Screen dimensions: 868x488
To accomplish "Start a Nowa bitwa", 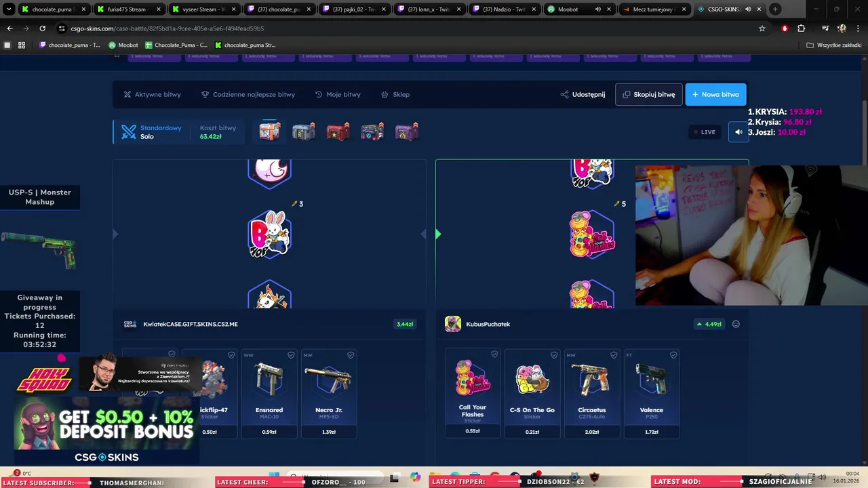I will [x=716, y=94].
